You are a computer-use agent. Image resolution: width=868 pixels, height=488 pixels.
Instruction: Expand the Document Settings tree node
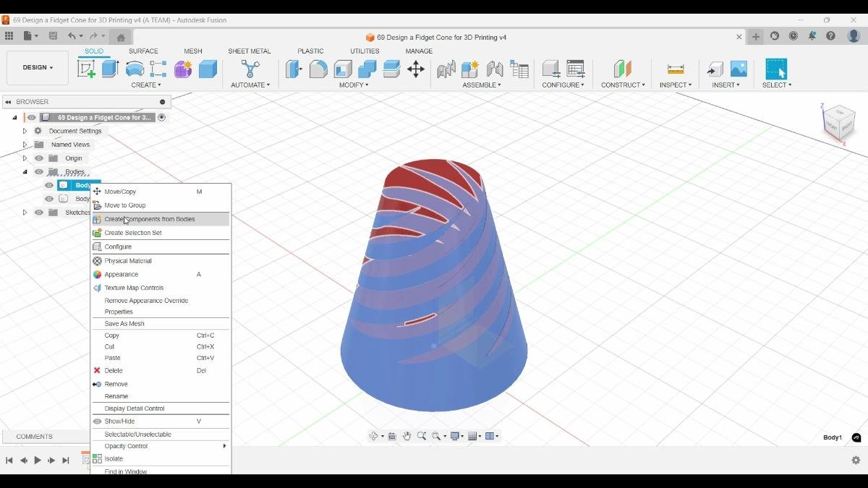point(25,131)
